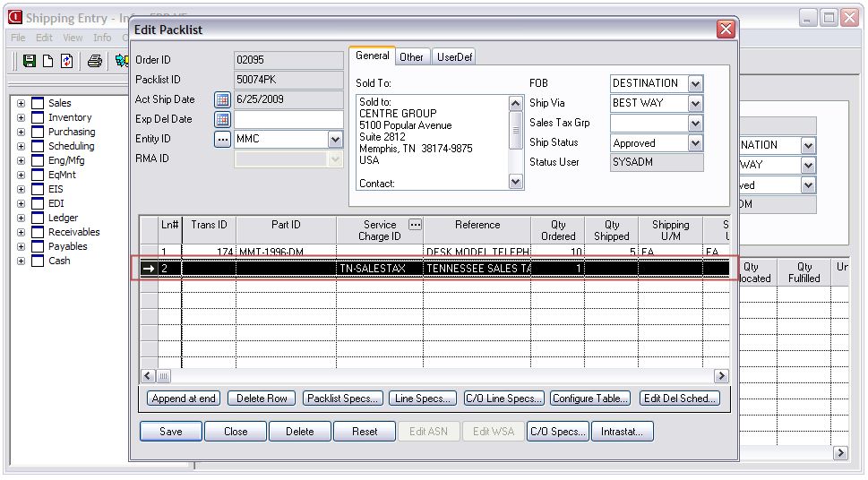The height and width of the screenshot is (480, 868).
Task: Click the EqMnt module icon in tree
Action: pyautogui.click(x=38, y=175)
